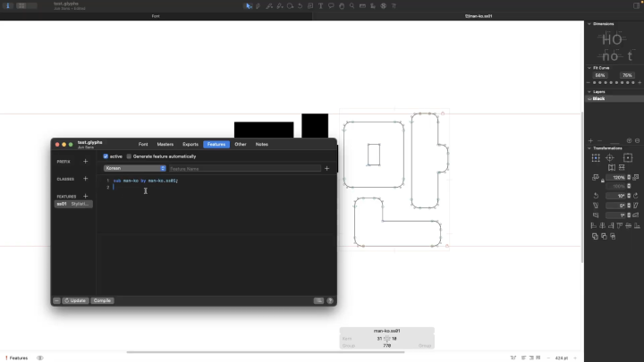Viewport: 644px width, 362px height.
Task: Select the Hand tool
Action: 342,5
